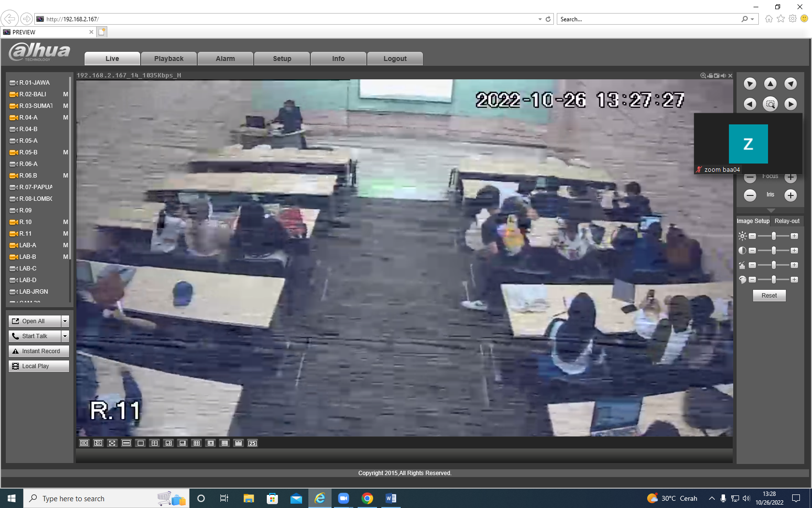Expand the Start Talk dropdown arrow

(65, 336)
